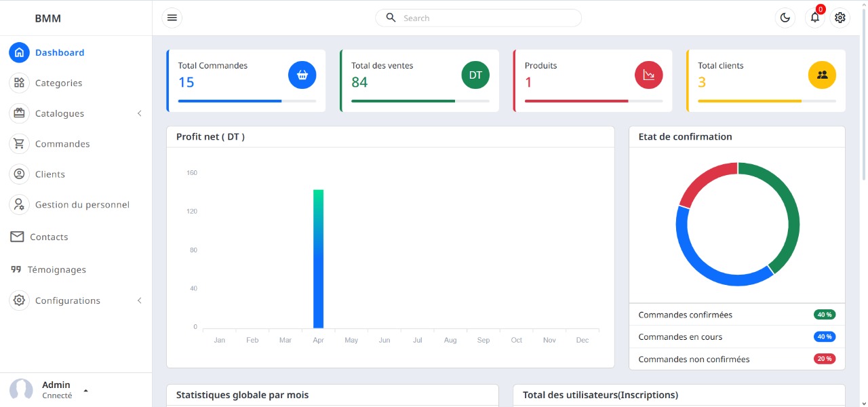Click the Total des ventes DT icon
868x407 pixels.
(x=475, y=75)
